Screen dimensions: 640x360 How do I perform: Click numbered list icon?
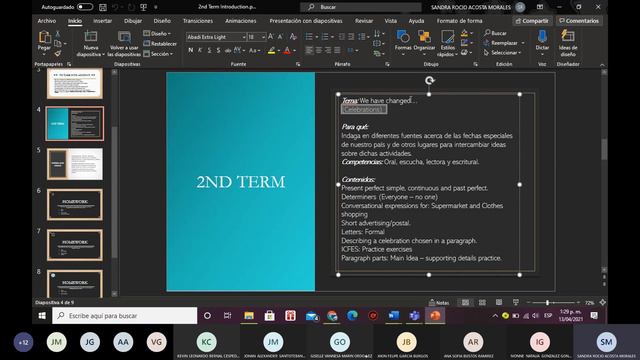[325, 37]
